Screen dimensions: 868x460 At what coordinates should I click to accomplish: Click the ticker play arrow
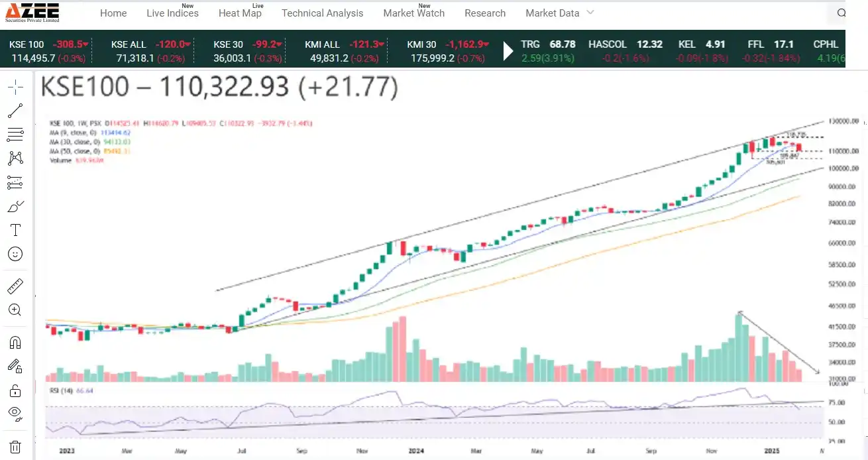(508, 50)
